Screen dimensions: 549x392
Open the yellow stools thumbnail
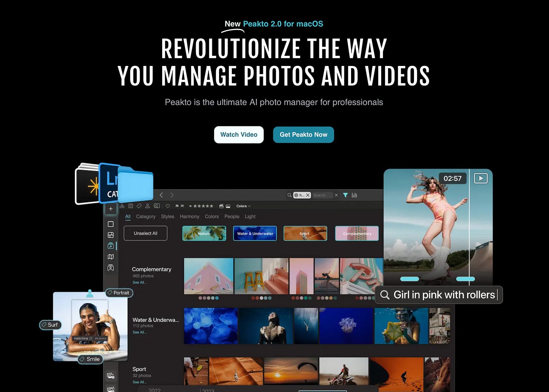tap(261, 276)
